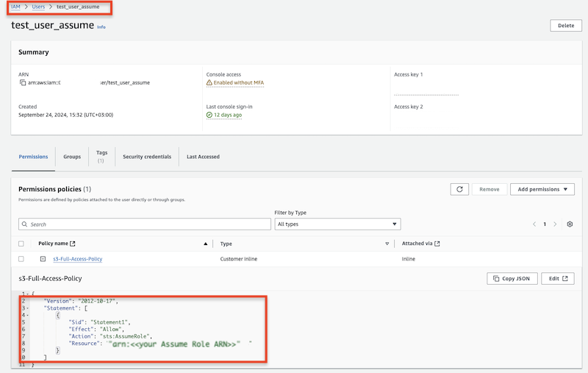Click the Access key 1 label
The height and width of the screenshot is (373, 588).
[x=409, y=74]
